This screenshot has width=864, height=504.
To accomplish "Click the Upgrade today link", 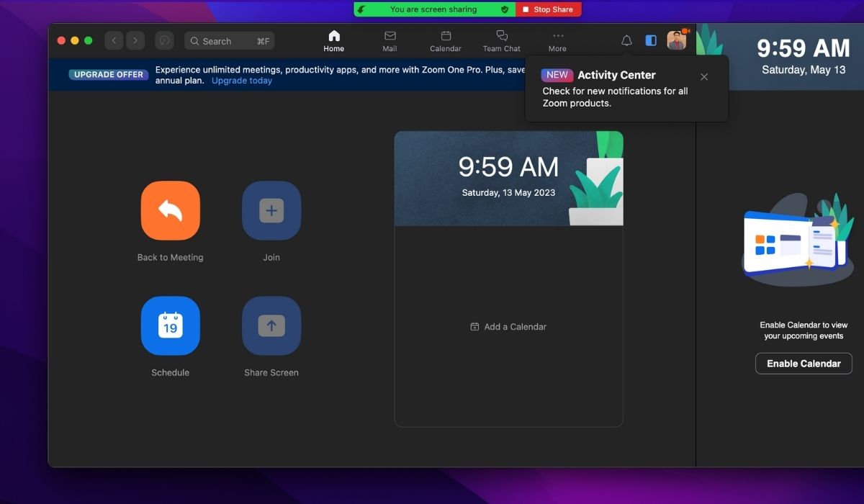I will pyautogui.click(x=242, y=81).
